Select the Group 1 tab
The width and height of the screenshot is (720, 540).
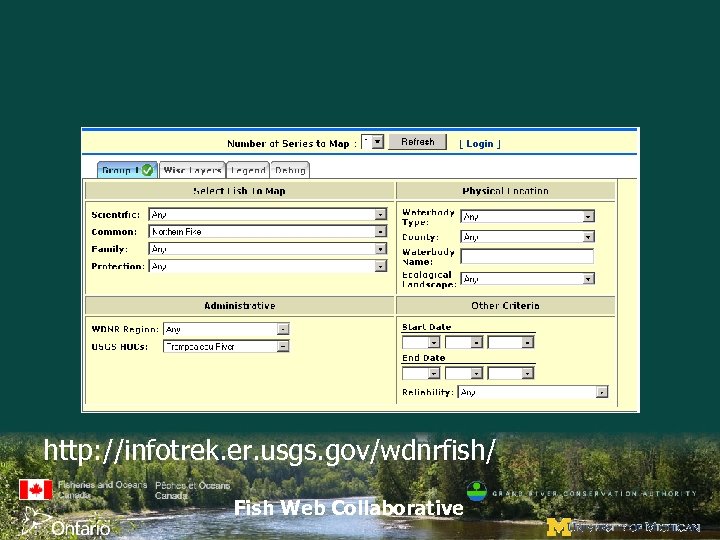point(127,170)
